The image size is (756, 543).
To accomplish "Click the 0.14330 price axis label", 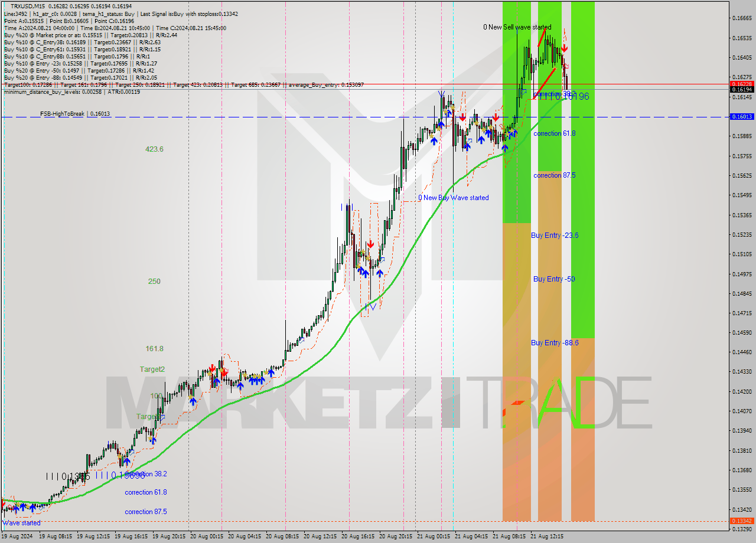I will pos(742,371).
